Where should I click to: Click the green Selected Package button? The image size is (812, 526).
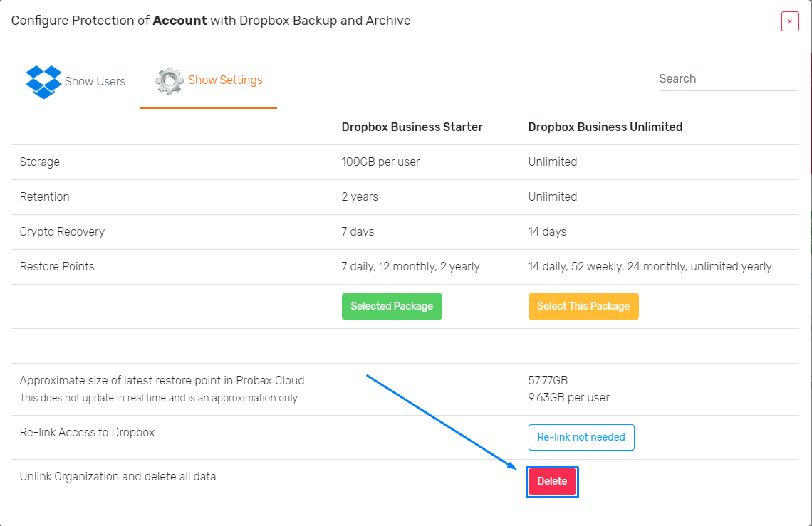pos(392,306)
